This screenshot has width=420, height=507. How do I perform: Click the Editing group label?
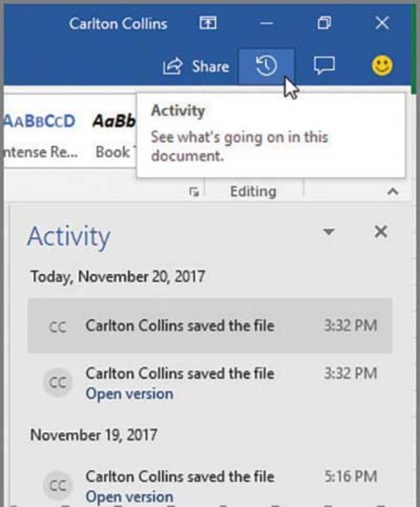[253, 192]
